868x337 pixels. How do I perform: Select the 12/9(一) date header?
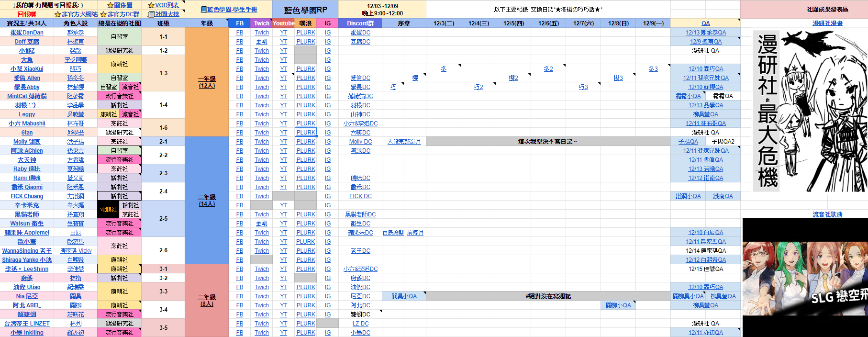click(653, 23)
